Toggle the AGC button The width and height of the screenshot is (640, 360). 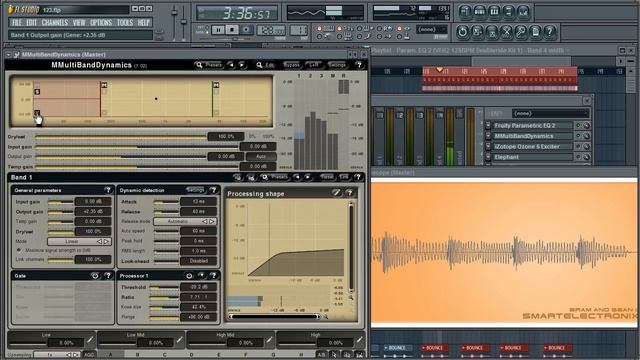coord(89,355)
